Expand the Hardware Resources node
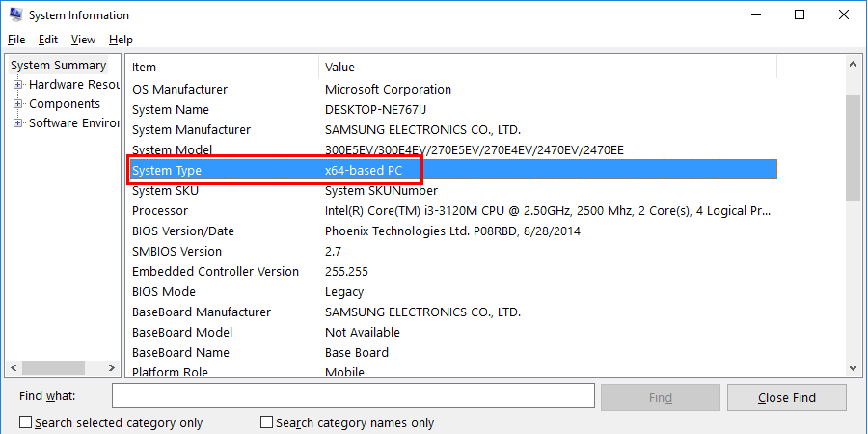 tap(17, 85)
